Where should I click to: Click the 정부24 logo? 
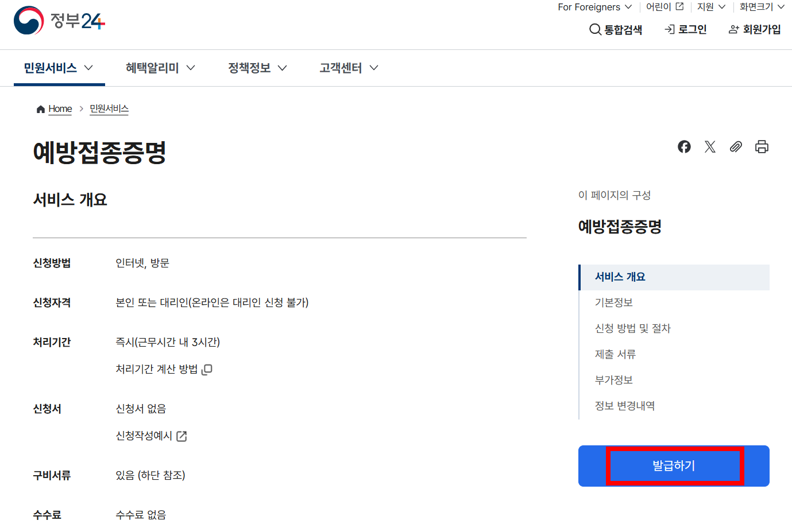coord(57,21)
